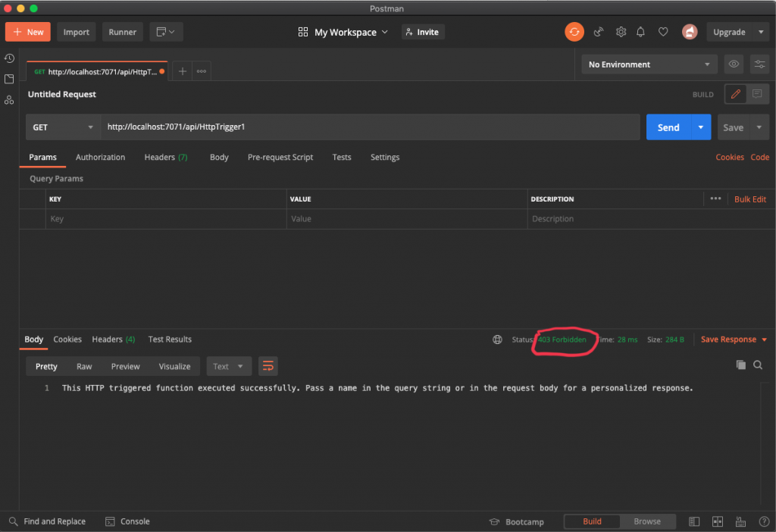
Task: Switch to edit mode pencil icon
Action: coord(735,94)
